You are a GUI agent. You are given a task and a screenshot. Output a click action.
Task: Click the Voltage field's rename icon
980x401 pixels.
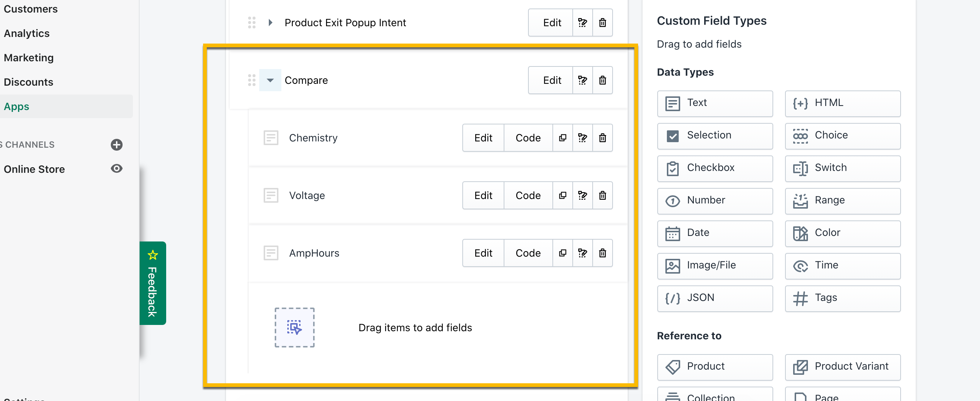582,195
